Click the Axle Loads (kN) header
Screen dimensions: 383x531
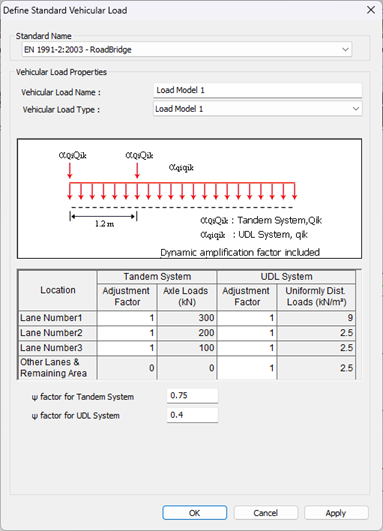point(187,296)
